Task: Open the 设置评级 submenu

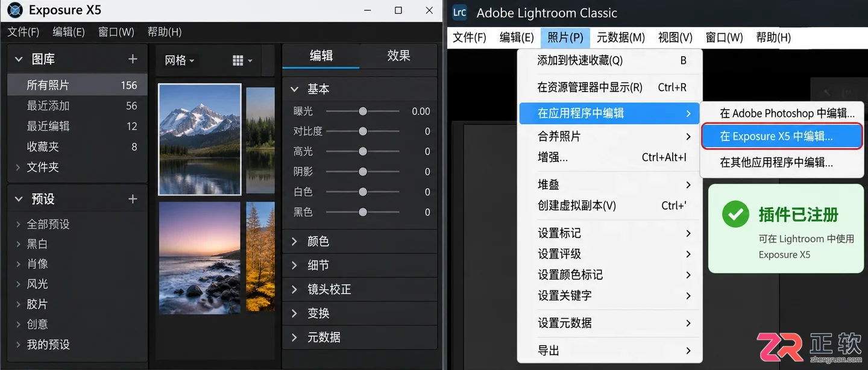Action: click(x=611, y=254)
